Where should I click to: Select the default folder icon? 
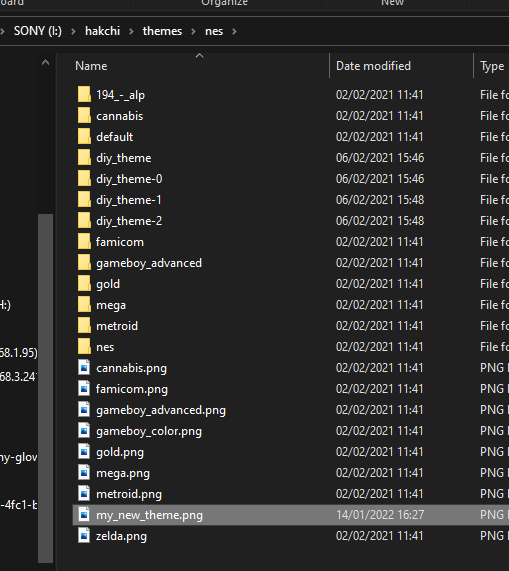(x=84, y=137)
